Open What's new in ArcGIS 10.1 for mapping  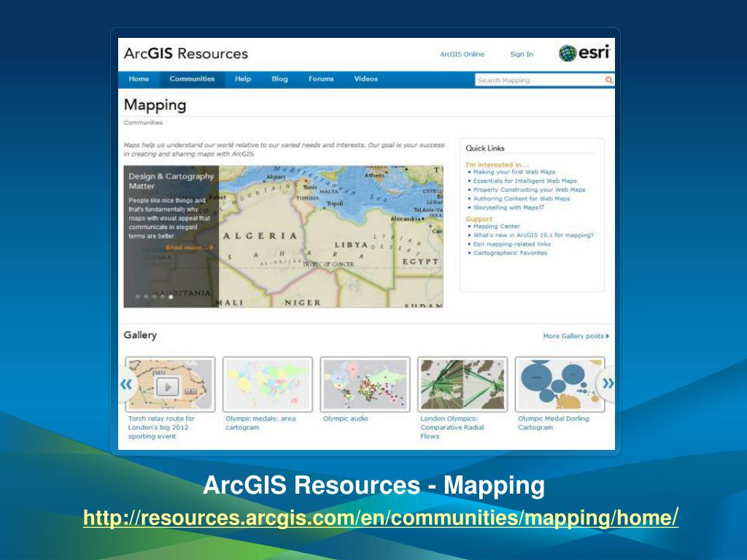pyautogui.click(x=533, y=235)
